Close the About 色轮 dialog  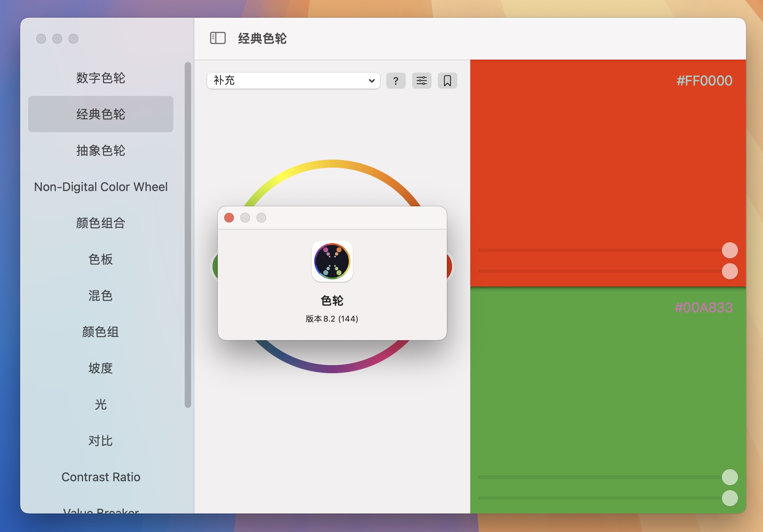click(229, 218)
